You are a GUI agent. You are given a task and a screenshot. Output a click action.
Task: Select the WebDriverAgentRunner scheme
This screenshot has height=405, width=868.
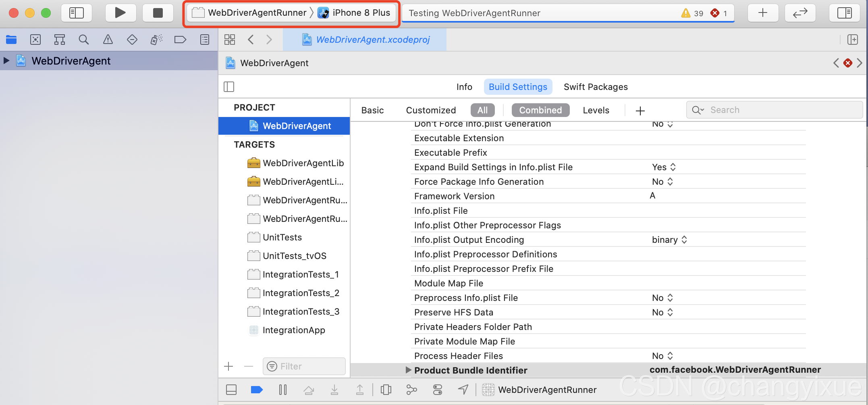click(250, 13)
